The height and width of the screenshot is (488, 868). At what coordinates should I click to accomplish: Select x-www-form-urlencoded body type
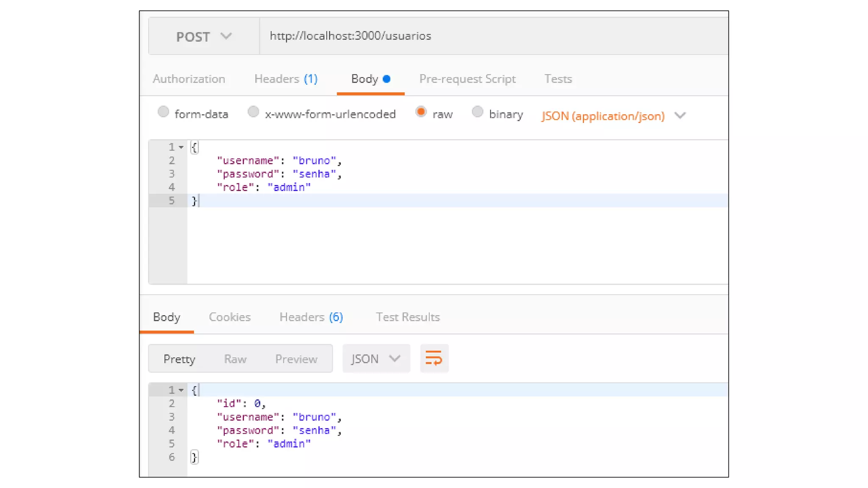[253, 112]
